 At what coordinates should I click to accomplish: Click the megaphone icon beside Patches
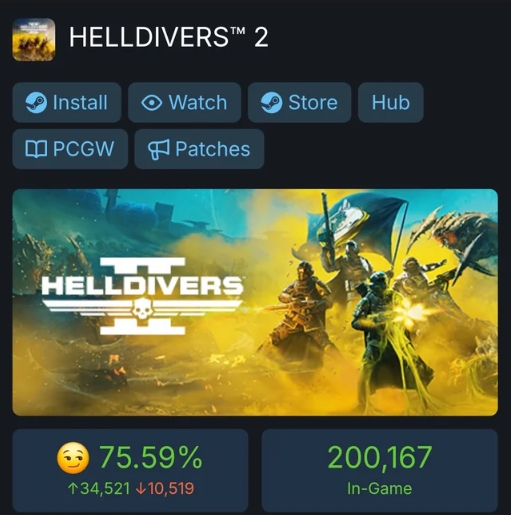(158, 149)
